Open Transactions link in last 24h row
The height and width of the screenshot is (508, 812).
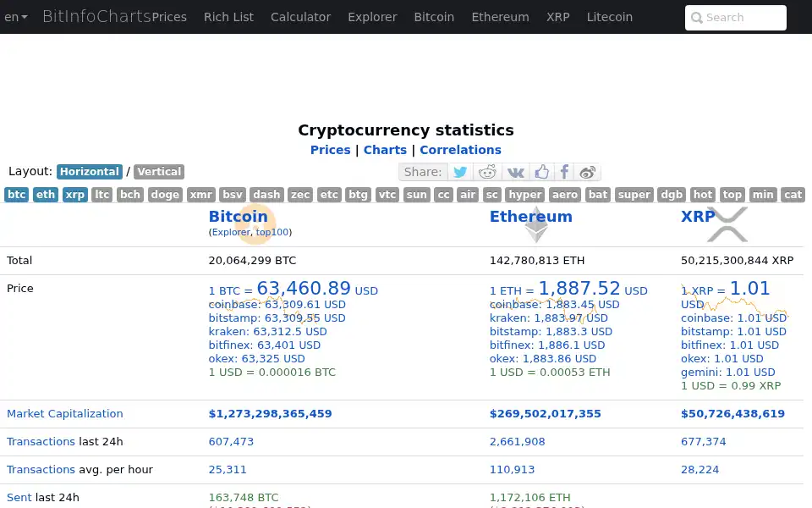[41, 442]
